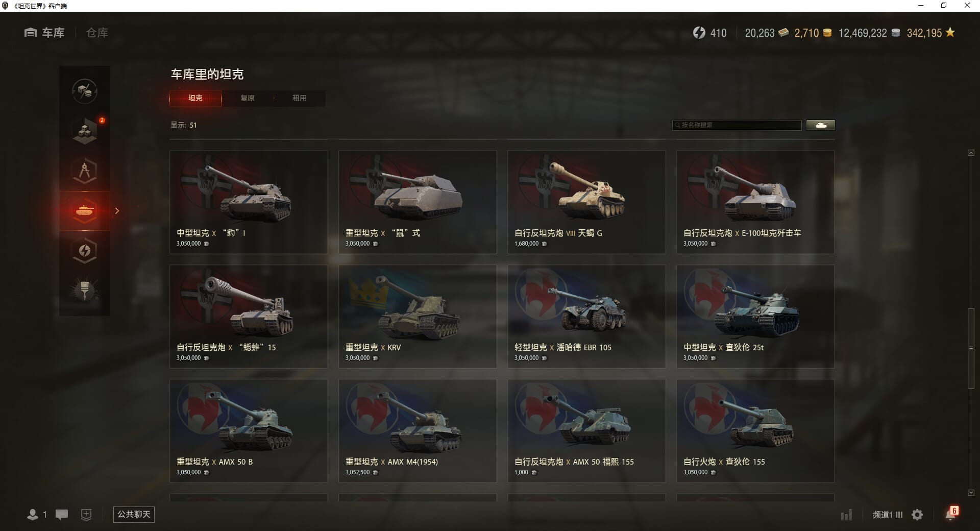Screen dimensions: 980x531
Task: Open the paint brush customization icon
Action: (x=85, y=291)
